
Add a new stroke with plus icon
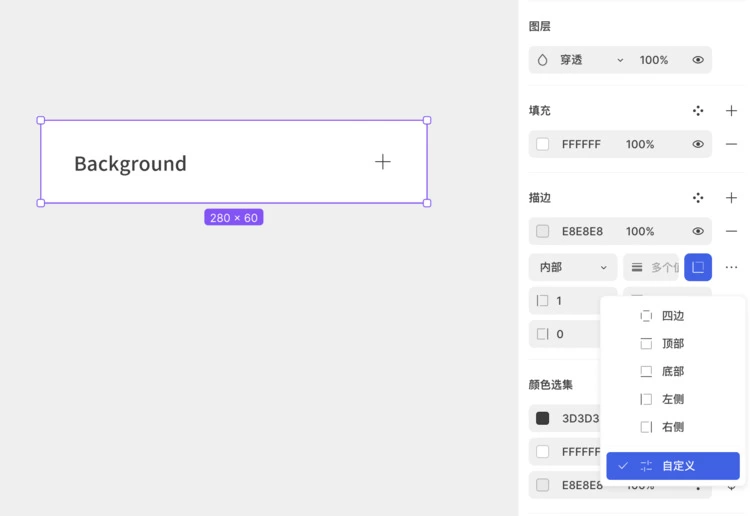[x=731, y=198]
